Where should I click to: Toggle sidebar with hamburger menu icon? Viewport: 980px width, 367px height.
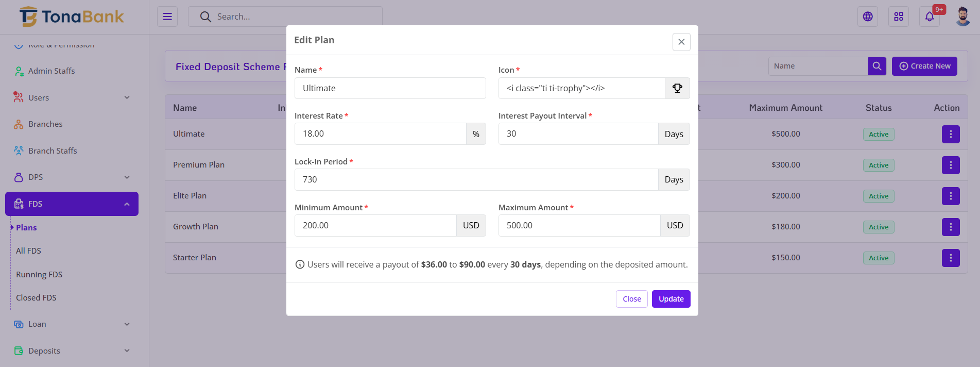point(167,16)
